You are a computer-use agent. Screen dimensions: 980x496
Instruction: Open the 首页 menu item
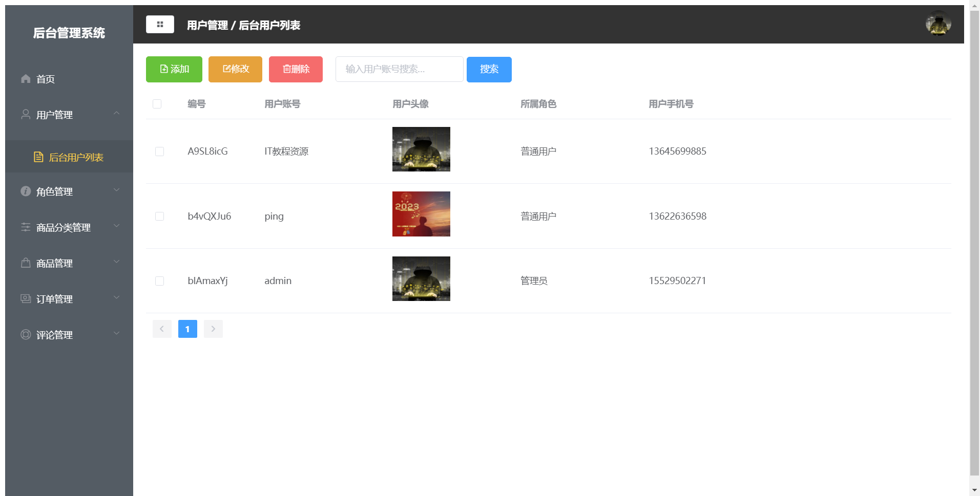click(69, 79)
